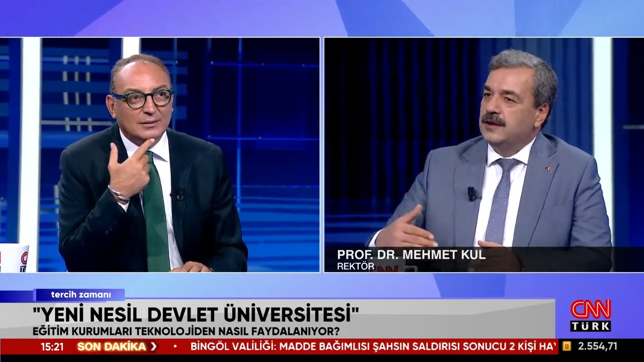Image resolution: width=644 pixels, height=362 pixels.
Task: Click the Bingöl Valiliği ticker headline
Action: [x=373, y=346]
